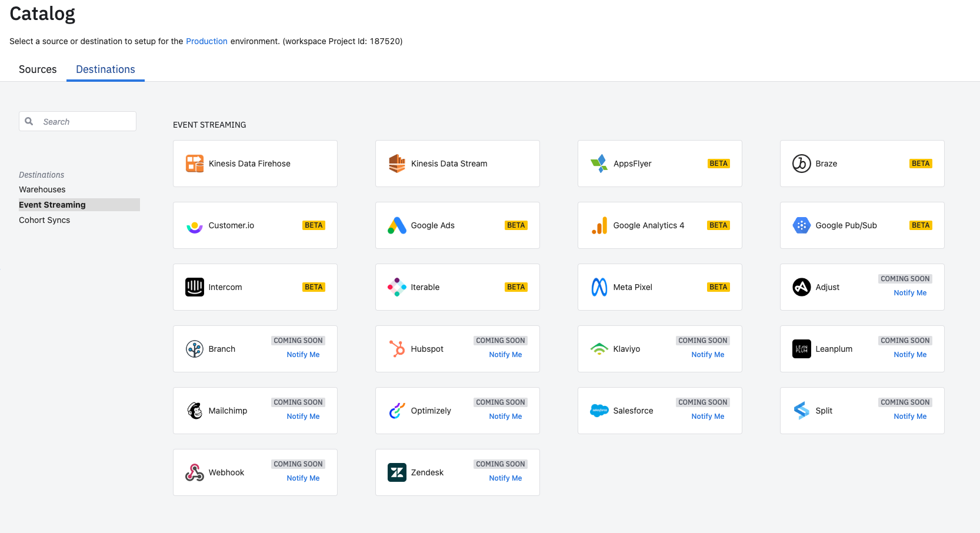Click Notify Me for Leanplum
The height and width of the screenshot is (533, 980).
tap(910, 355)
